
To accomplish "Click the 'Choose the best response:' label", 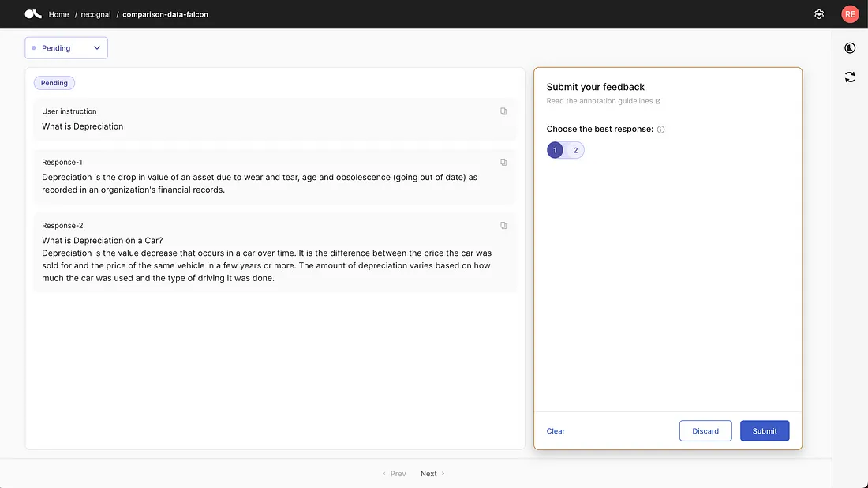I will click(x=600, y=129).
